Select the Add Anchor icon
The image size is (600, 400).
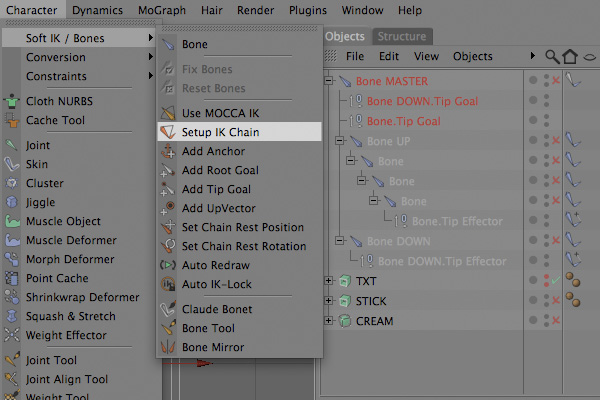click(x=168, y=151)
